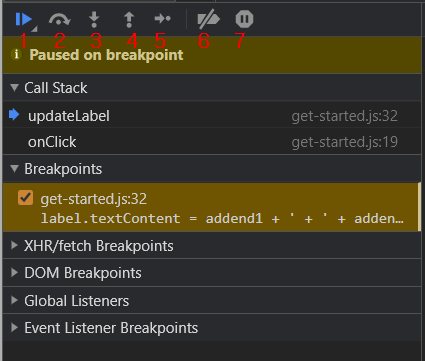Step over the next function call
The image size is (425, 361).
click(x=59, y=20)
